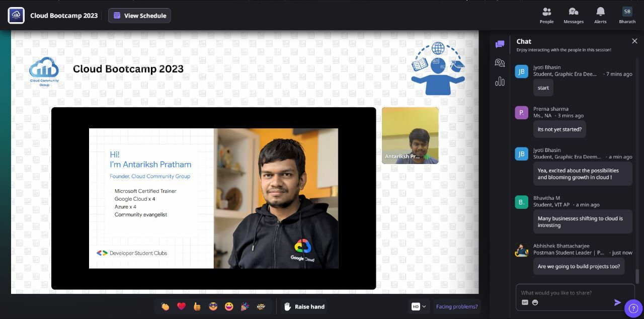Click the 'Are we going to build projects too?' message
This screenshot has width=644, height=319.
pos(579,266)
